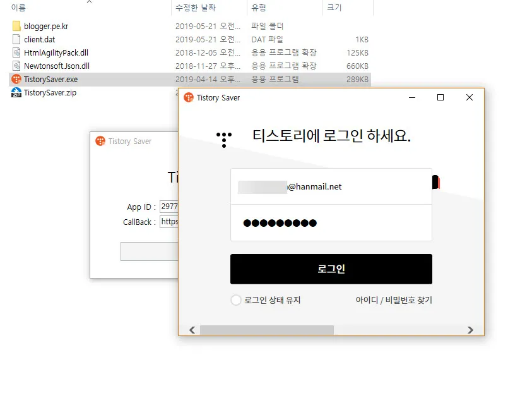The image size is (532, 410).
Task: Click the wide button in background Tistory Saver window
Action: (x=150, y=251)
